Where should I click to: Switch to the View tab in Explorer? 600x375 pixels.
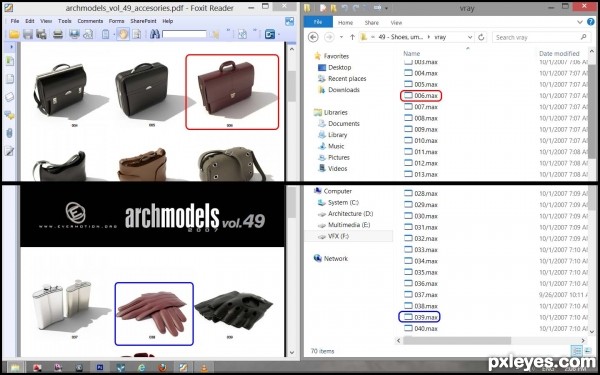click(396, 23)
